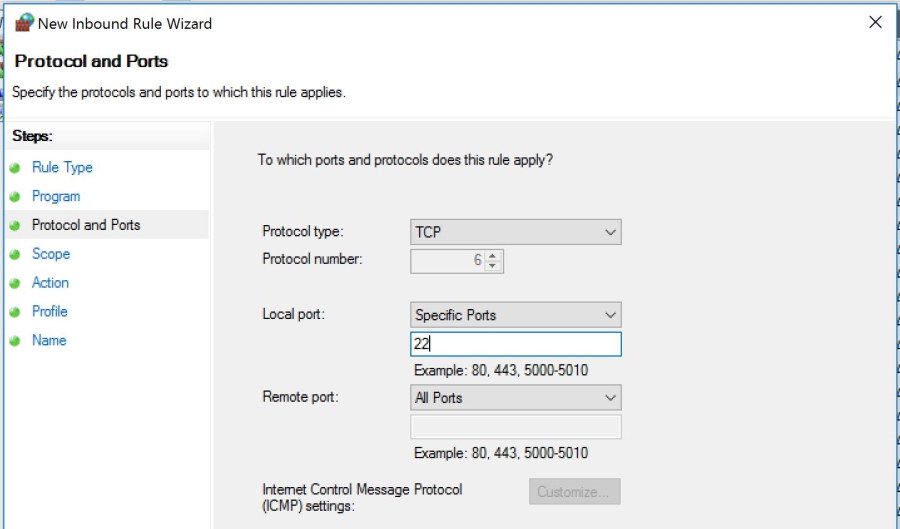Click the green bullet beside Scope
The height and width of the screenshot is (529, 900).
tap(15, 254)
